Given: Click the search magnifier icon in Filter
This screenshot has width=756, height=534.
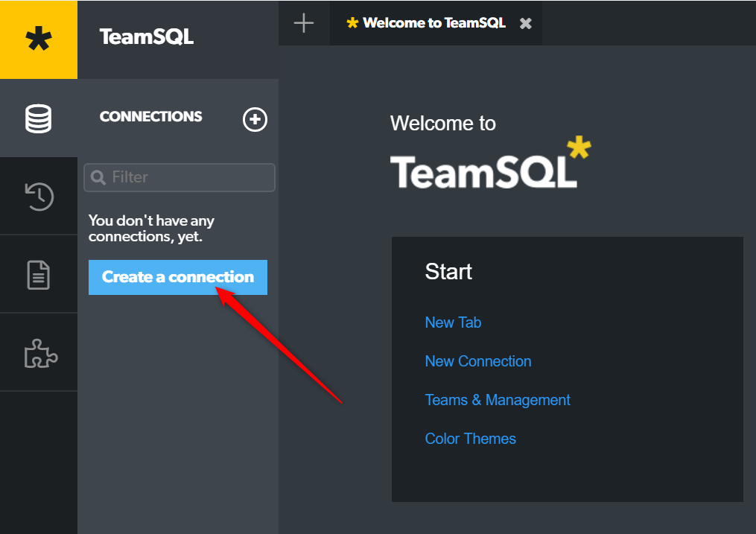Looking at the screenshot, I should click(x=98, y=177).
